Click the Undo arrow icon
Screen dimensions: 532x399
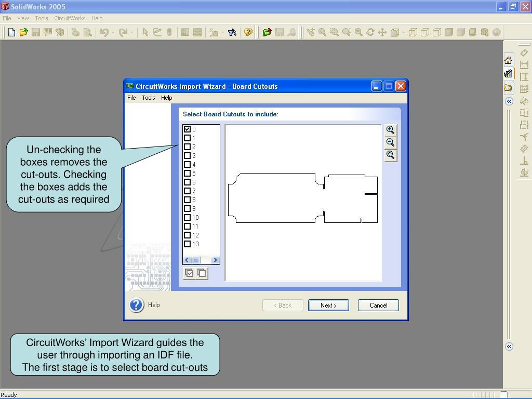(x=104, y=32)
